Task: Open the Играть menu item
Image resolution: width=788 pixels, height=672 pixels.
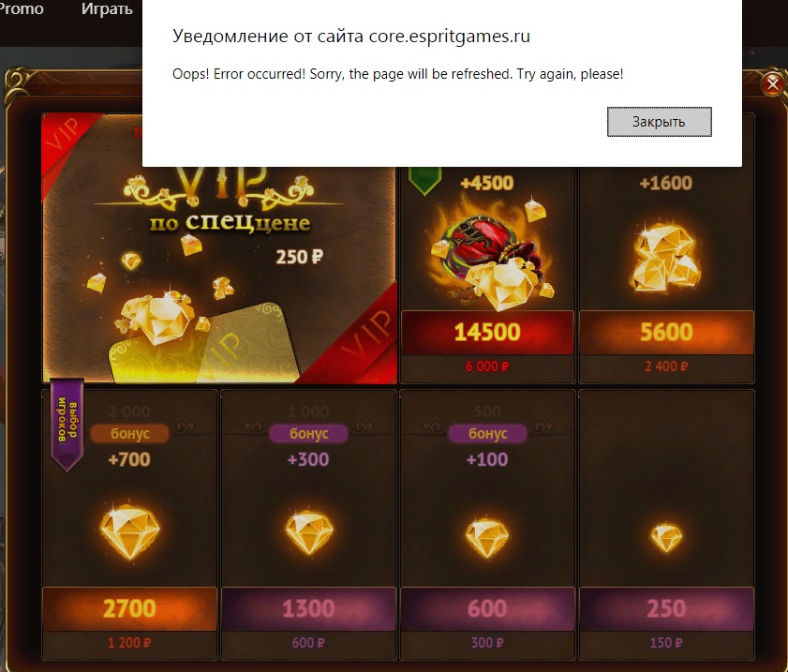Action: pos(107,9)
